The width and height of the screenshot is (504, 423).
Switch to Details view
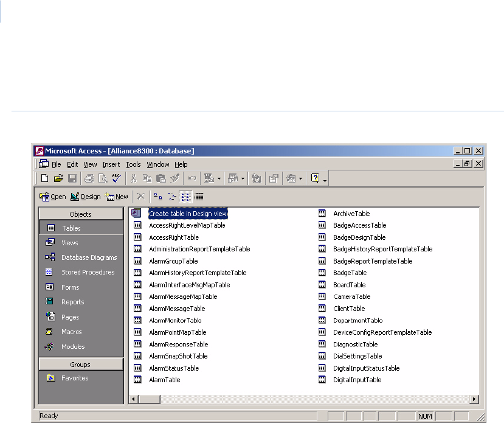point(199,197)
